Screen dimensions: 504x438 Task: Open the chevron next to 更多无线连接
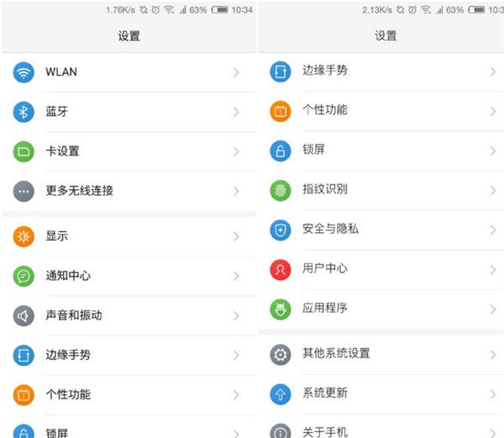237,191
